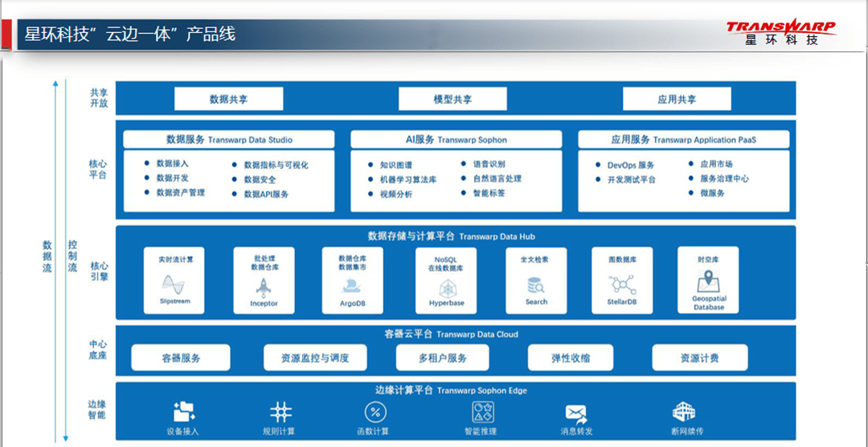Click the 数据API服务 bullet item
Screen dimensions: 868x447
coord(260,195)
